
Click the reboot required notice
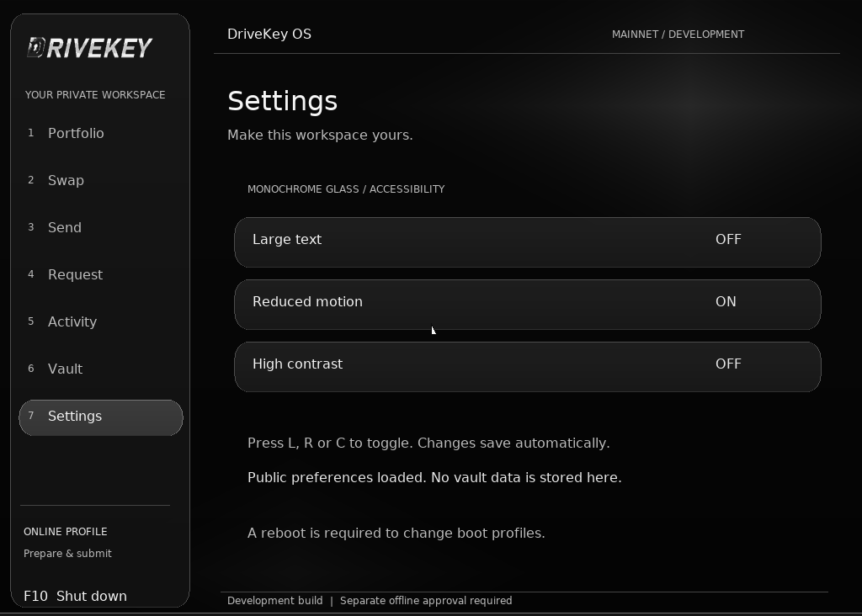tap(396, 533)
